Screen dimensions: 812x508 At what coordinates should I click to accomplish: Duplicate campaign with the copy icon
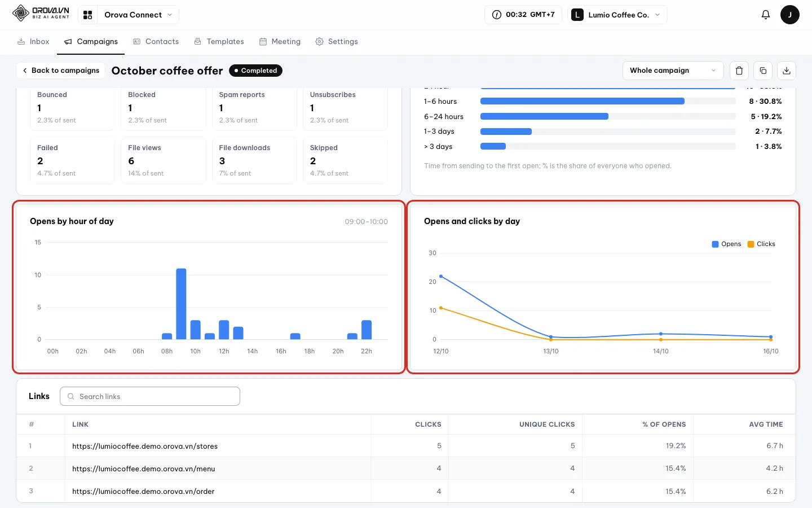click(x=763, y=71)
